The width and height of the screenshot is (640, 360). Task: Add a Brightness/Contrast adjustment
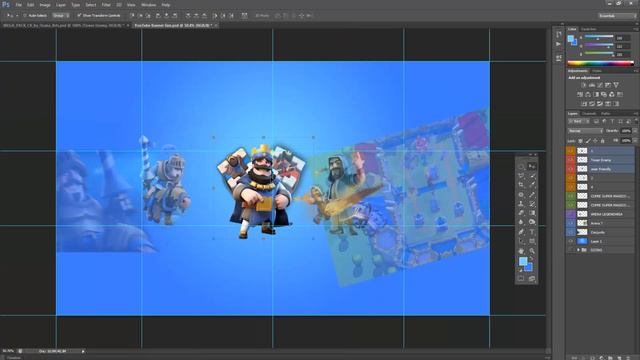(x=583, y=85)
